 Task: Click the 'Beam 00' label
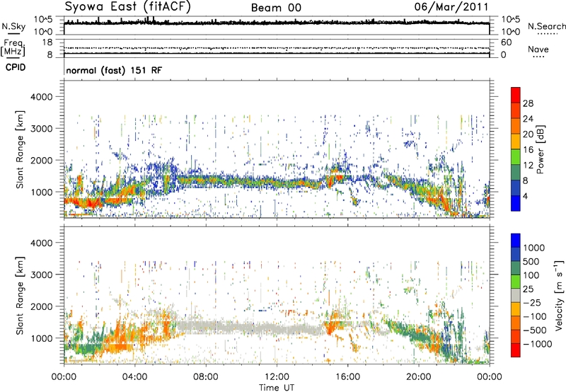tap(276, 8)
